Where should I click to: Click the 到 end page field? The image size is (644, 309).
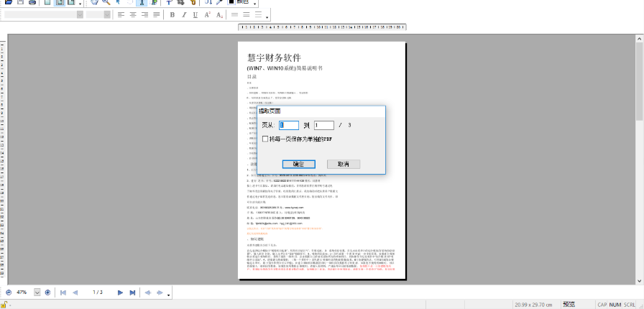pos(324,125)
